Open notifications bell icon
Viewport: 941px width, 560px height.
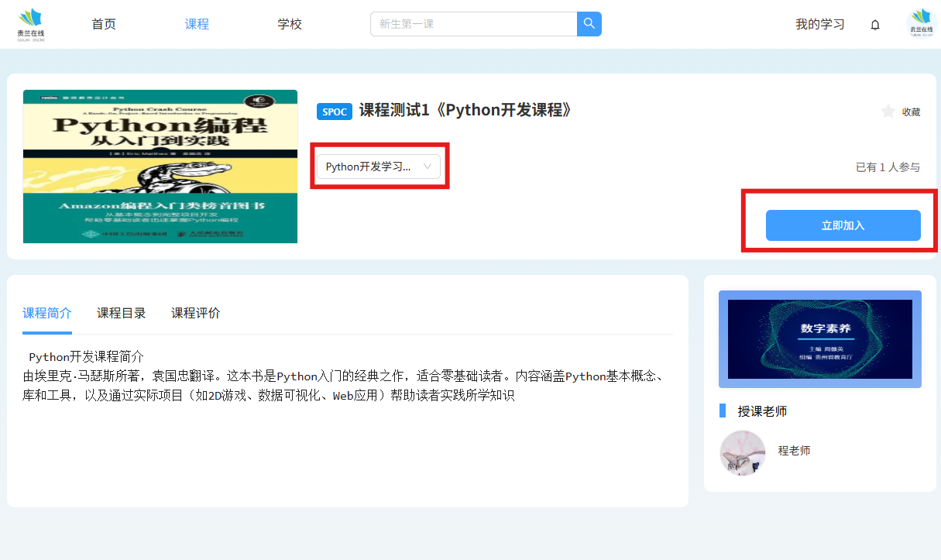875,25
